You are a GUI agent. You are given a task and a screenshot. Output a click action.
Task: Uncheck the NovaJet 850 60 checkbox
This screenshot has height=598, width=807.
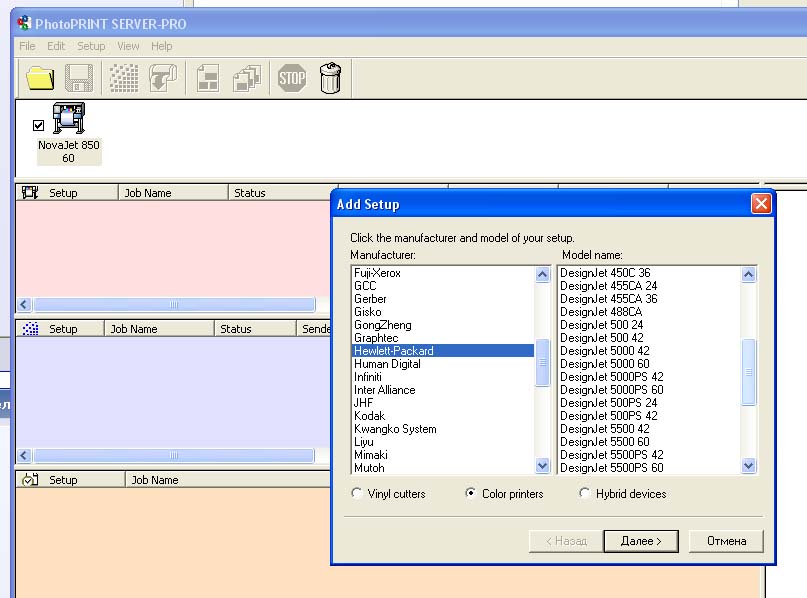(x=39, y=125)
